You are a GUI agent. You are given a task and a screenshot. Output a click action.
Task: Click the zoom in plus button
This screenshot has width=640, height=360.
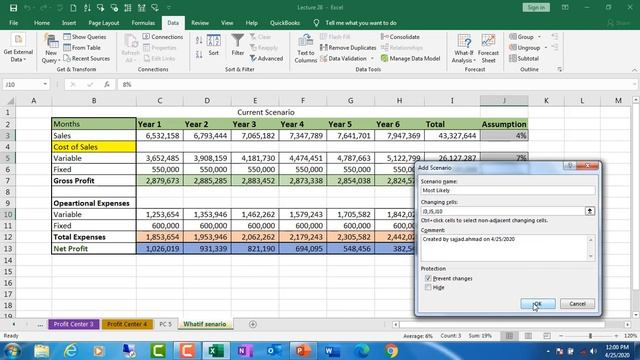616,336
